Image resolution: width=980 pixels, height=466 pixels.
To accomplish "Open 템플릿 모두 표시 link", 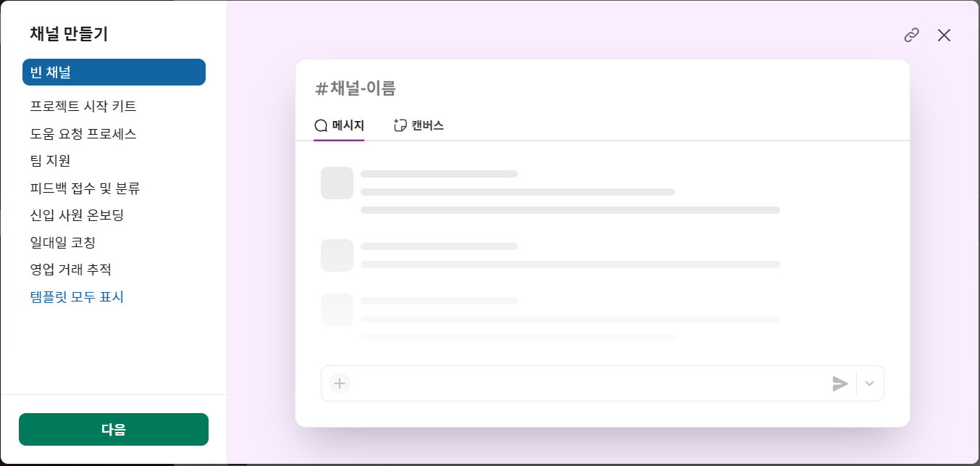I will pos(77,296).
